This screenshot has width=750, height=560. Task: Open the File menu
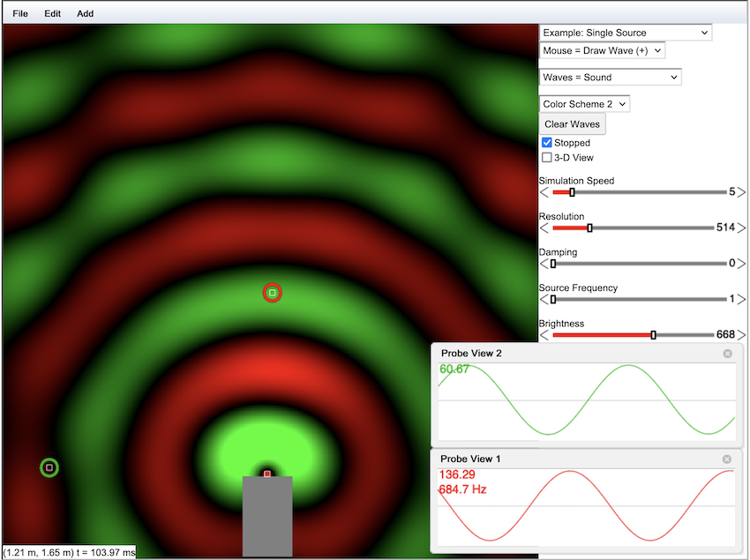20,14
